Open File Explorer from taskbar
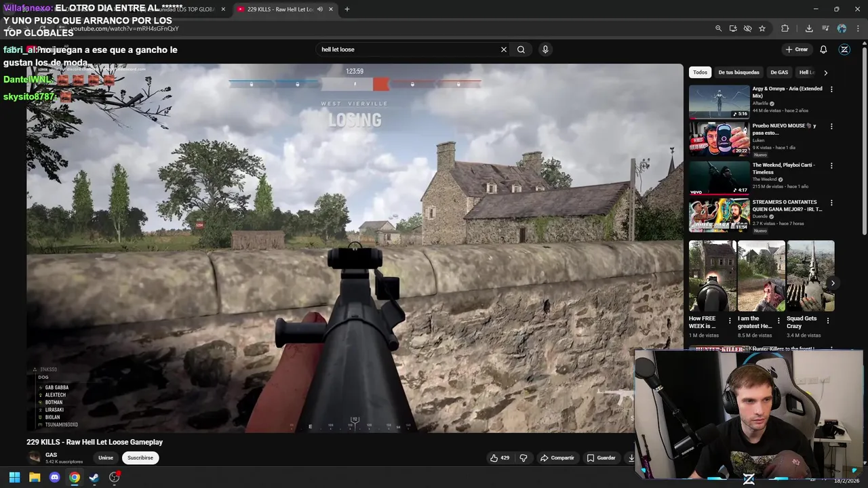The image size is (868, 488). [x=35, y=477]
